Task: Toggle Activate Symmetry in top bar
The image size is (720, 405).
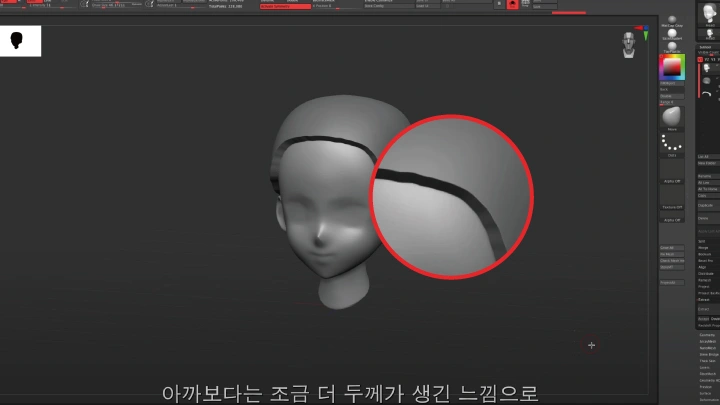Action: click(285, 6)
